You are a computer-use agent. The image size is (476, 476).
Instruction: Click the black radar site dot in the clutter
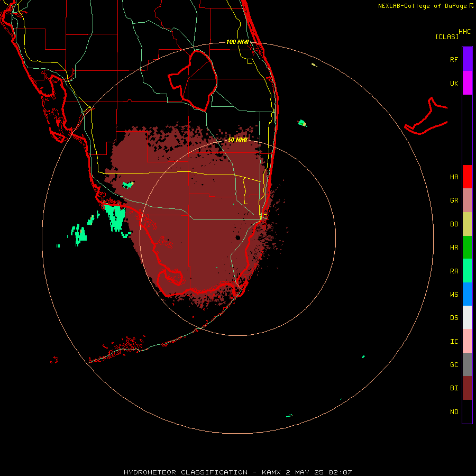click(x=237, y=237)
